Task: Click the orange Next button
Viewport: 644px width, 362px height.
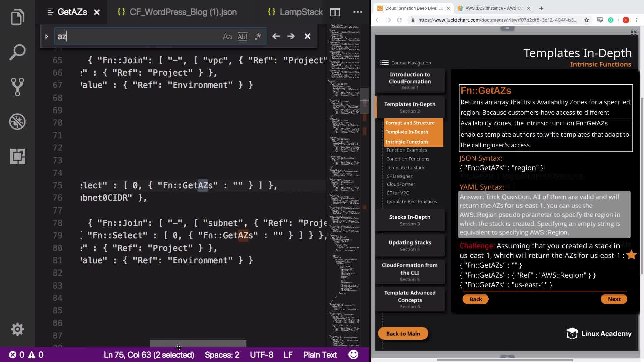Action: (614, 299)
